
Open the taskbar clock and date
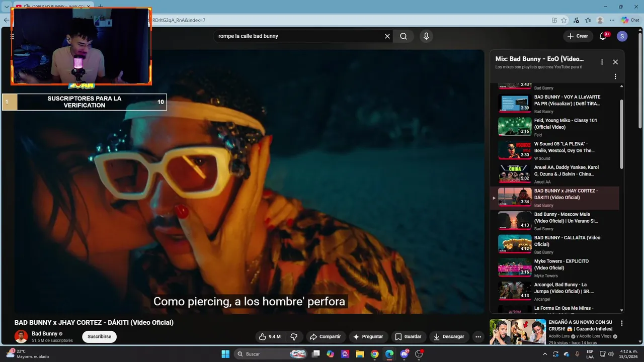click(x=628, y=354)
